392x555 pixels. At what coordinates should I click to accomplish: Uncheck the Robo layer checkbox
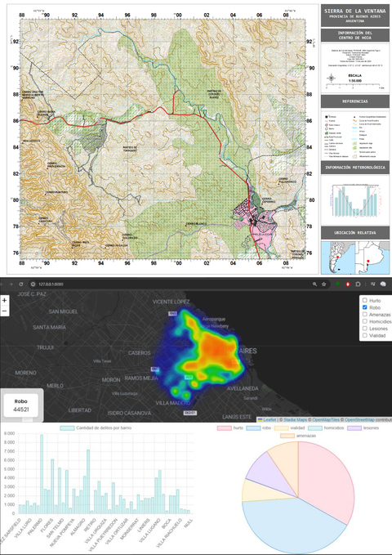point(365,307)
